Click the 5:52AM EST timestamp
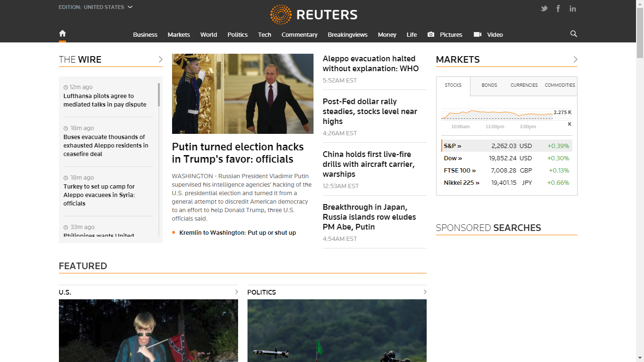Image resolution: width=644 pixels, height=362 pixels. click(340, 81)
